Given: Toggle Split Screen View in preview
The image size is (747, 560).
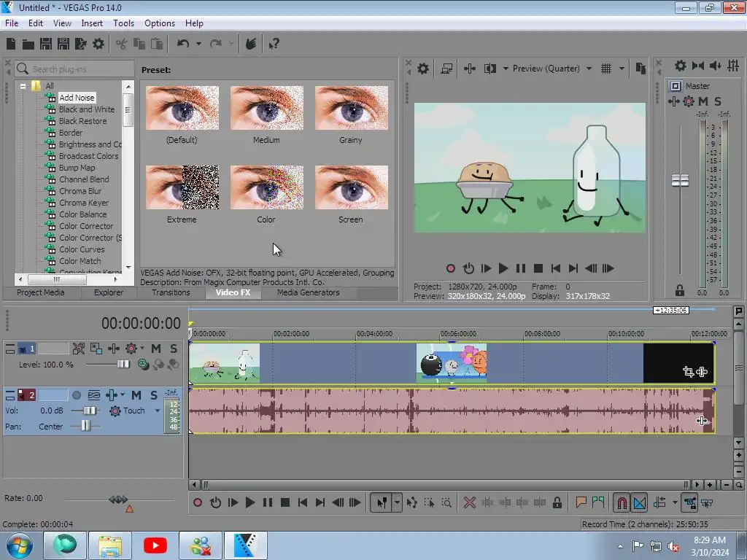Looking at the screenshot, I should pyautogui.click(x=489, y=69).
